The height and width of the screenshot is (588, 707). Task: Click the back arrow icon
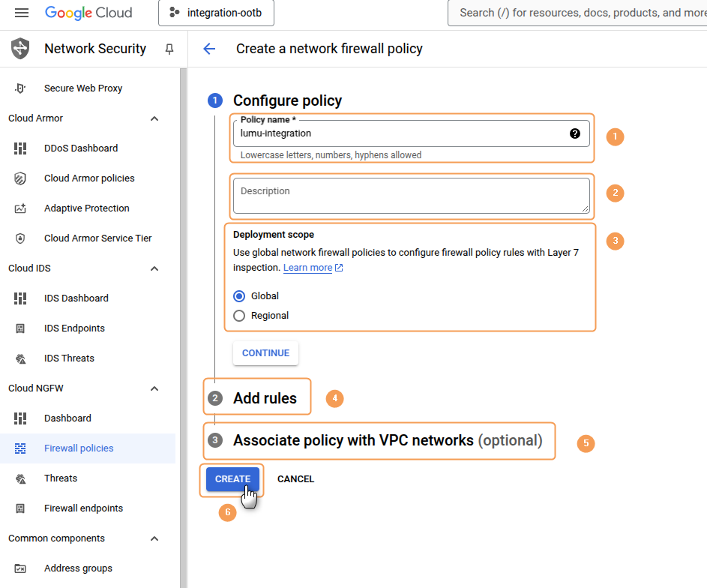209,49
